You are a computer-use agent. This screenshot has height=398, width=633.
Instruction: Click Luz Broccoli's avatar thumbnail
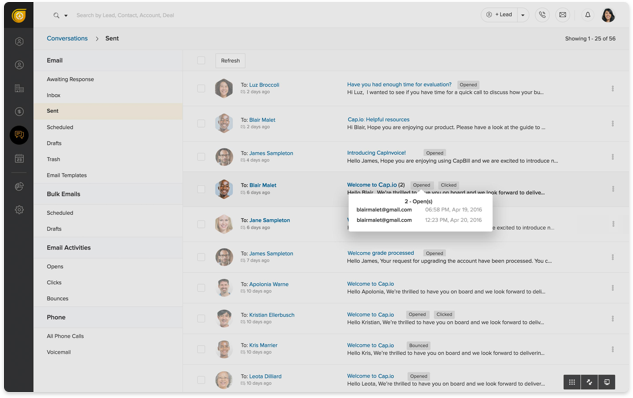pyautogui.click(x=224, y=88)
